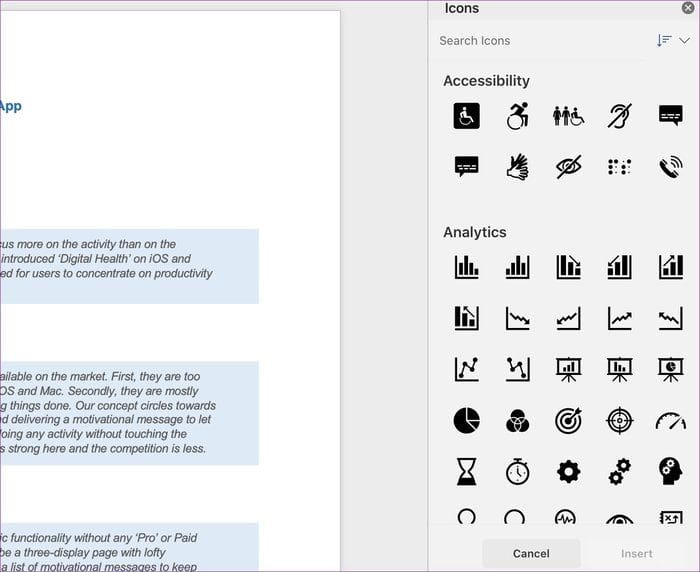The width and height of the screenshot is (700, 572).
Task: Select the speedometer gauge icon
Action: coord(671,422)
